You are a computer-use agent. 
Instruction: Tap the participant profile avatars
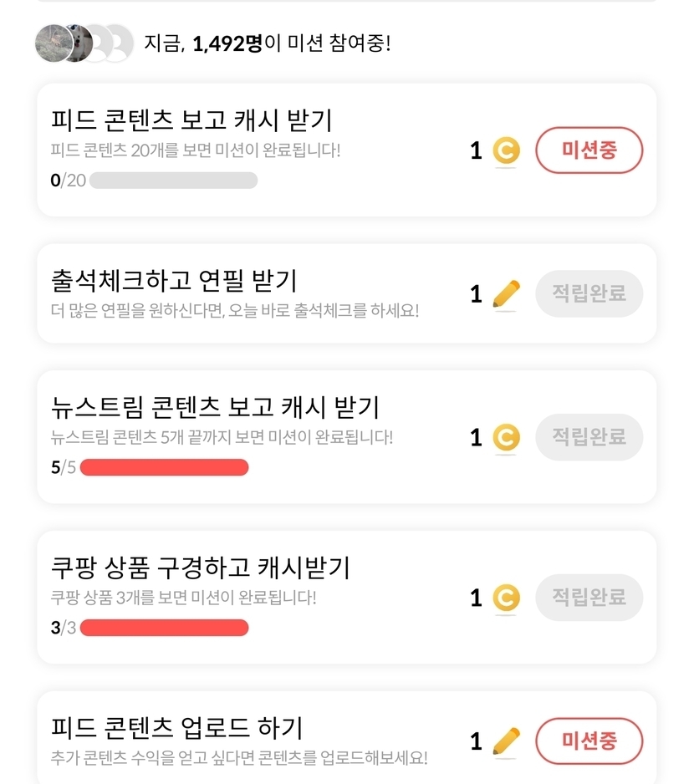tap(84, 43)
